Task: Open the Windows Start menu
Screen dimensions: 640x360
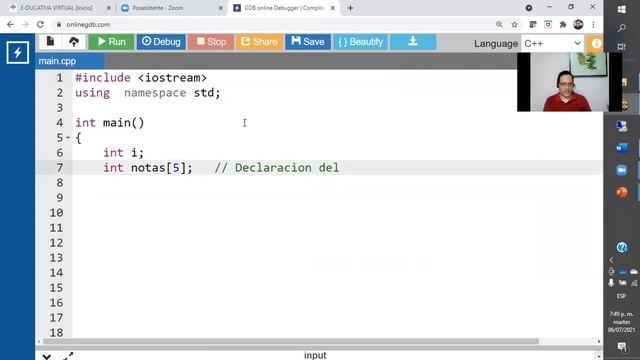Action: click(622, 9)
